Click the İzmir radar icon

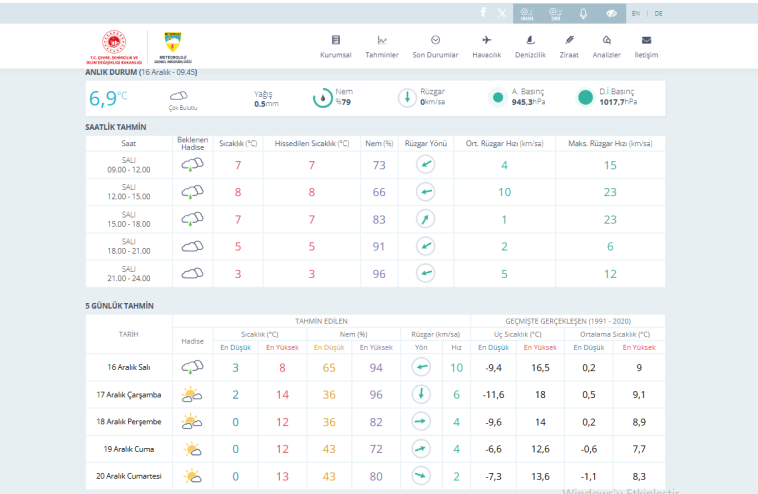tap(555, 13)
